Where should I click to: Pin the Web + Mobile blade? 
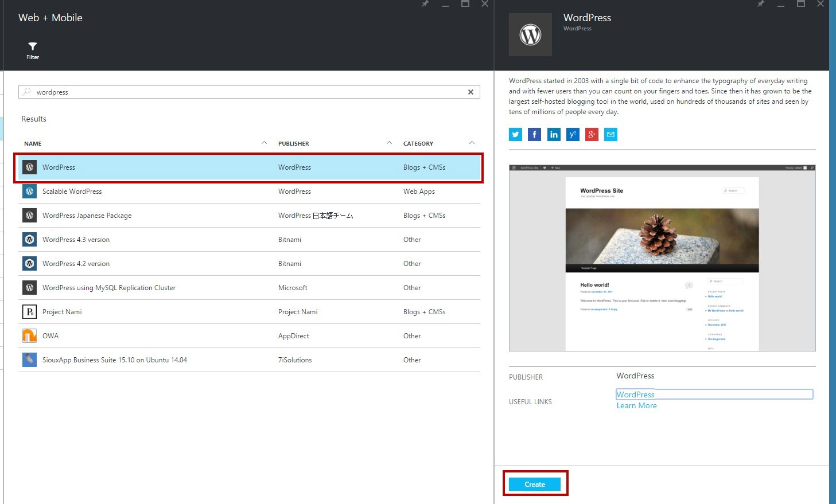tap(425, 4)
